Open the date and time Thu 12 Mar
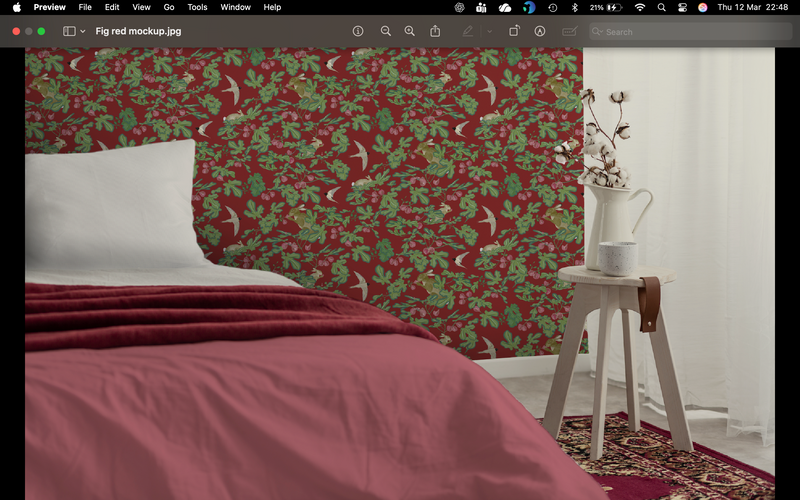The image size is (800, 500). click(x=753, y=7)
